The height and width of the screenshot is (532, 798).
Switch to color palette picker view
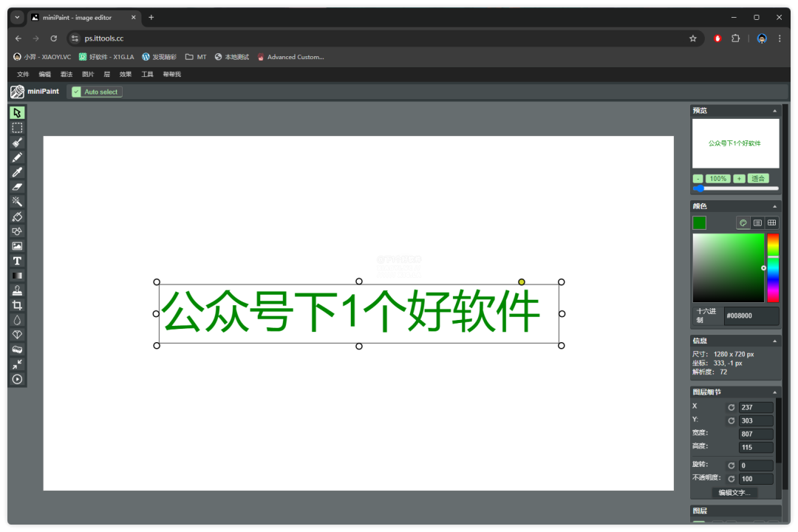click(743, 222)
